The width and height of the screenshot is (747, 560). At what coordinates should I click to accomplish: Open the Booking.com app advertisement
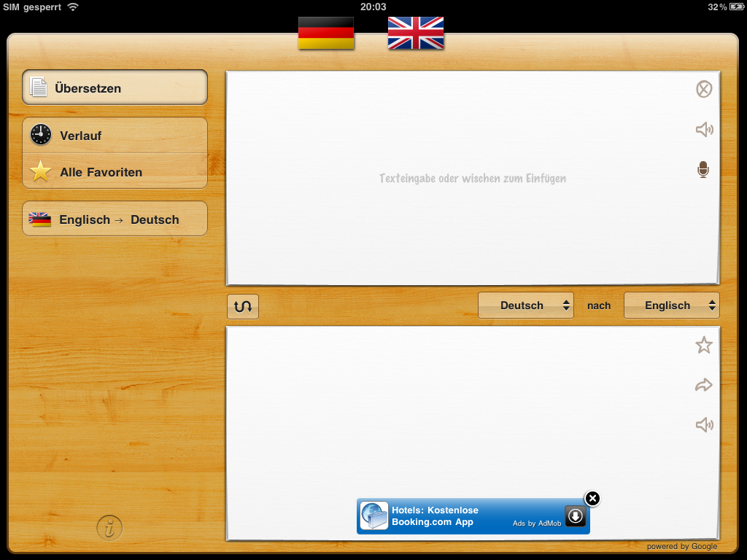(452, 516)
